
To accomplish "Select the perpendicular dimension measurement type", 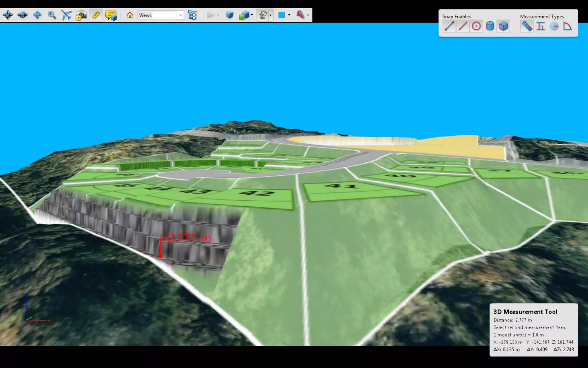I will [x=541, y=26].
